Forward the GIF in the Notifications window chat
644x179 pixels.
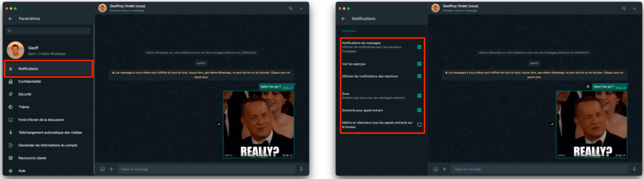(x=552, y=125)
